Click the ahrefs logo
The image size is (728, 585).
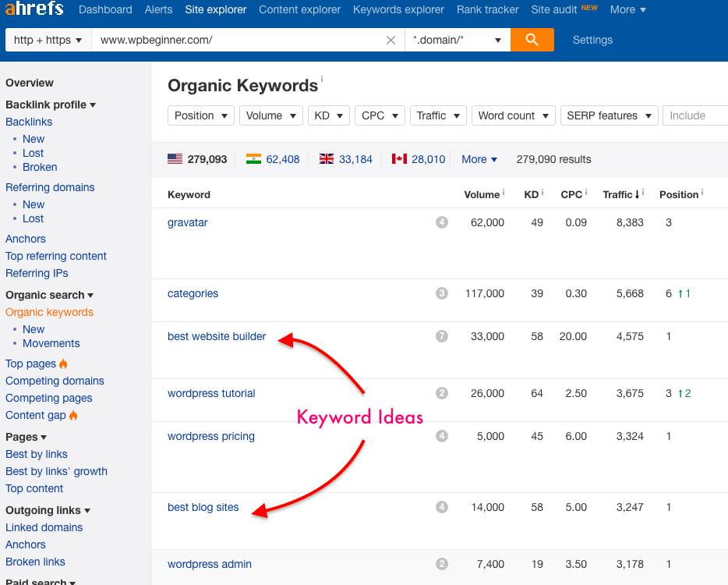pos(34,8)
